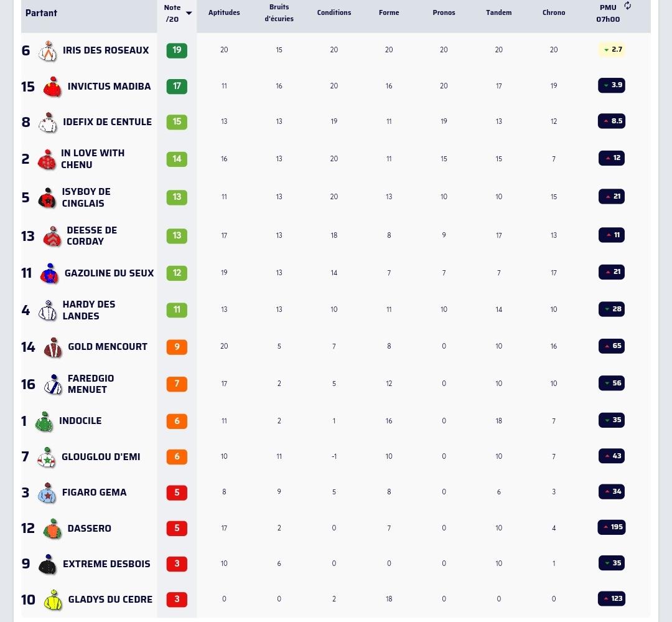Click Extreme Desbois black silk icon

47,564
